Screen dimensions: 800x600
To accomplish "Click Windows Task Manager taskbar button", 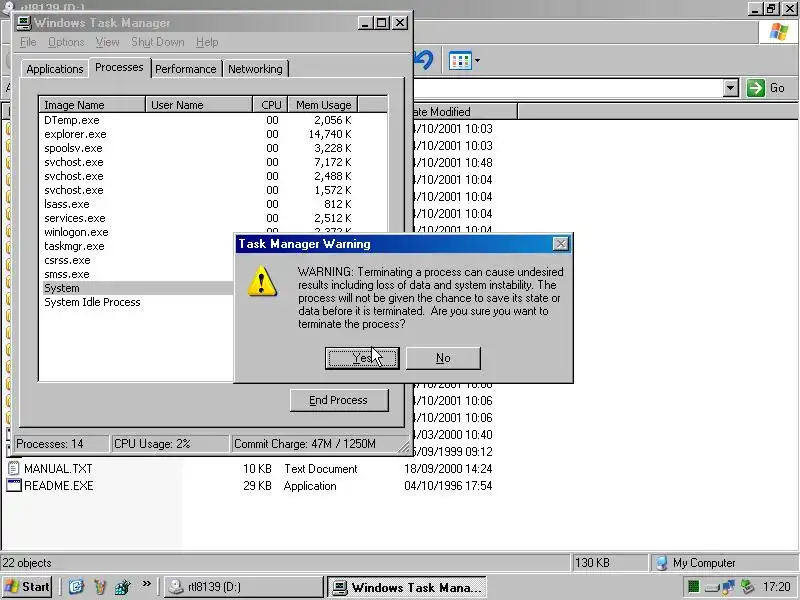I will point(407,587).
